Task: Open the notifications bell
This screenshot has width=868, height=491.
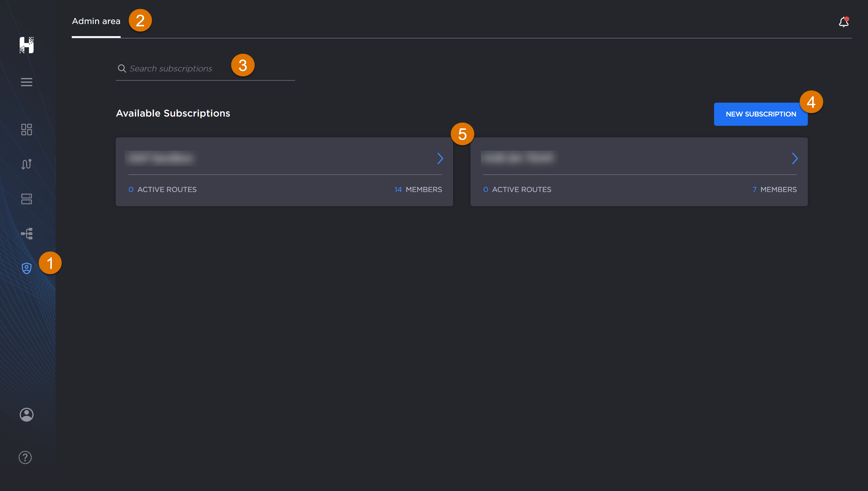Action: coord(843,22)
